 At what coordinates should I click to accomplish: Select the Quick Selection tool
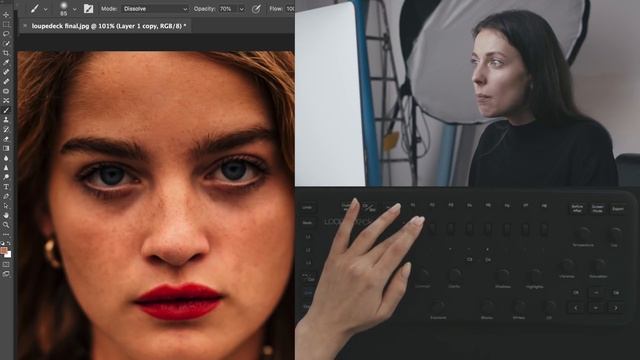click(x=6, y=43)
